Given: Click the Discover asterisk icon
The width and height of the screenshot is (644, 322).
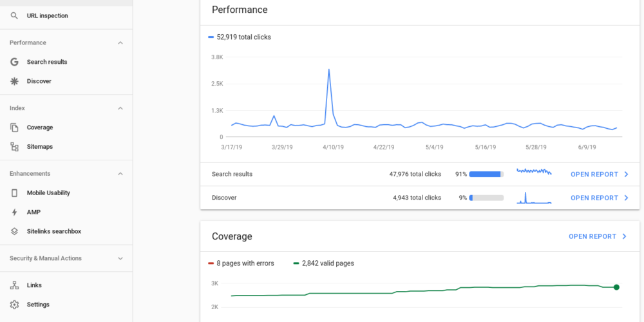Looking at the screenshot, I should coord(14,81).
